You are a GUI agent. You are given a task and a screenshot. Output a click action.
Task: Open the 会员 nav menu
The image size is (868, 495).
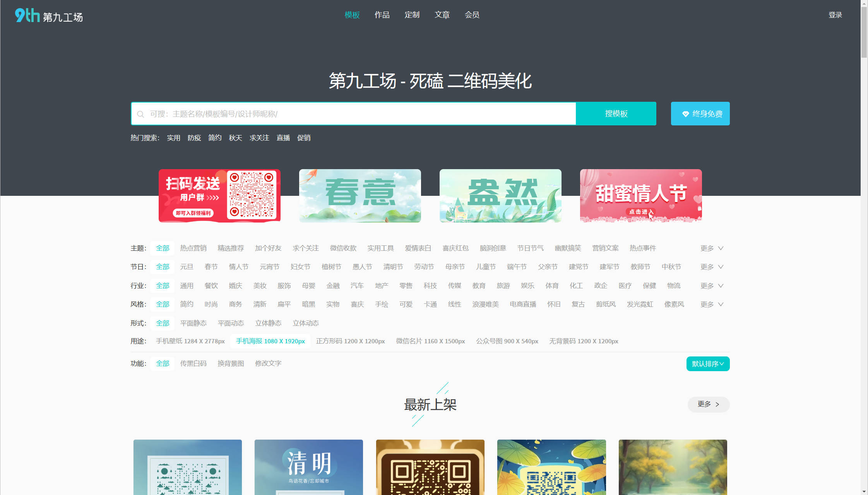[472, 15]
